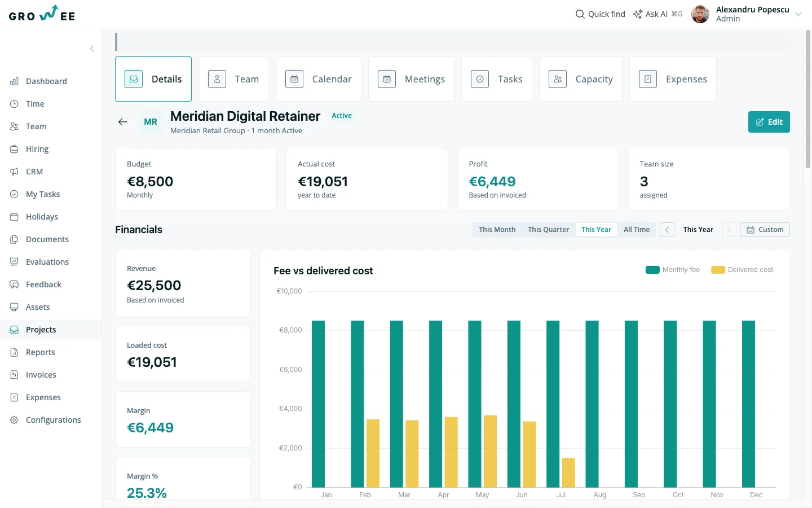Open Dashboard from the sidebar
The height and width of the screenshot is (508, 812).
click(x=46, y=81)
